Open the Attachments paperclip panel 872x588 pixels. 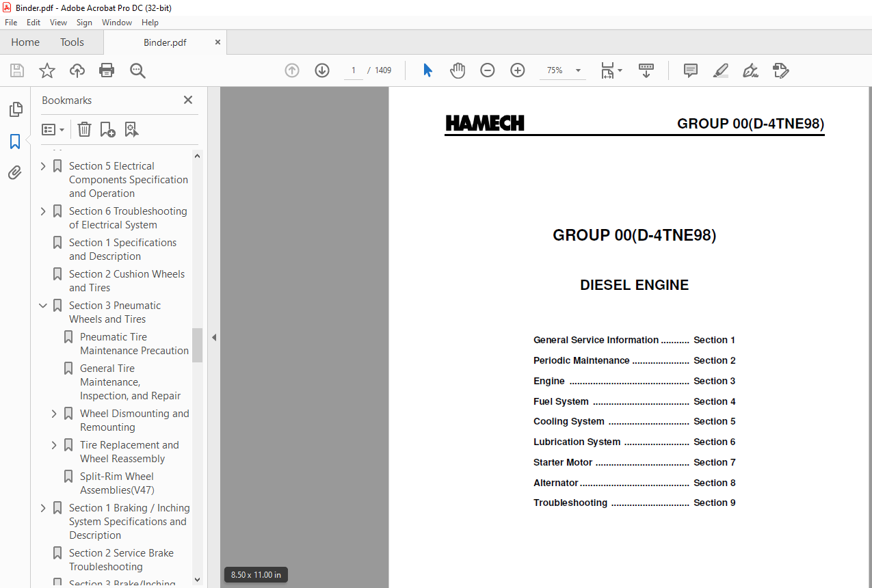click(x=15, y=173)
